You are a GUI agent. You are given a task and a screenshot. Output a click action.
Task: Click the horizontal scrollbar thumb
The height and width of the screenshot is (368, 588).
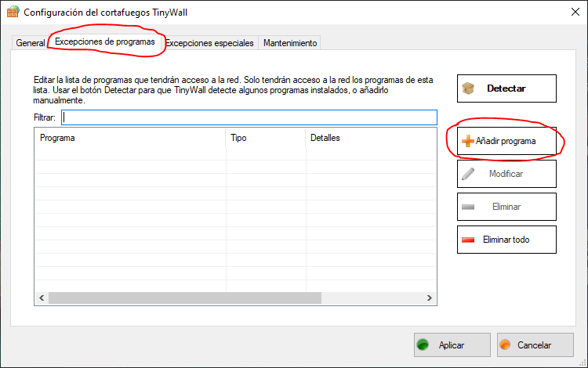point(185,298)
